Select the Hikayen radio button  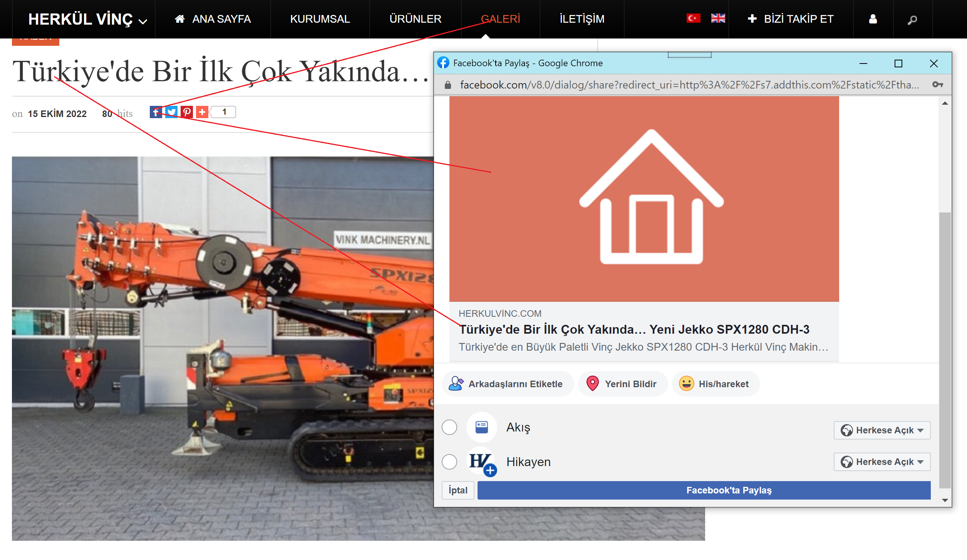[449, 461]
